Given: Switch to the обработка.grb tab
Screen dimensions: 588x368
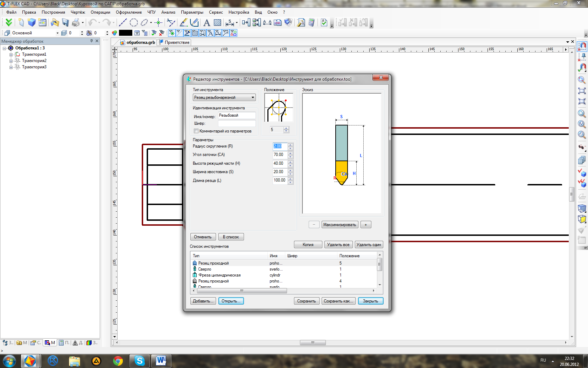Looking at the screenshot, I should click(138, 42).
